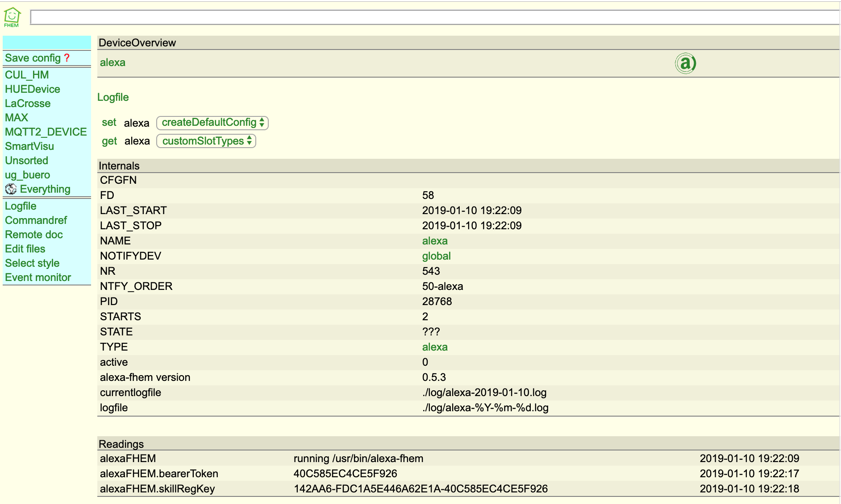Screen dimensions: 841x504
Task: Select the NTFY_ORDER value 50-alexa
Action: click(x=443, y=286)
